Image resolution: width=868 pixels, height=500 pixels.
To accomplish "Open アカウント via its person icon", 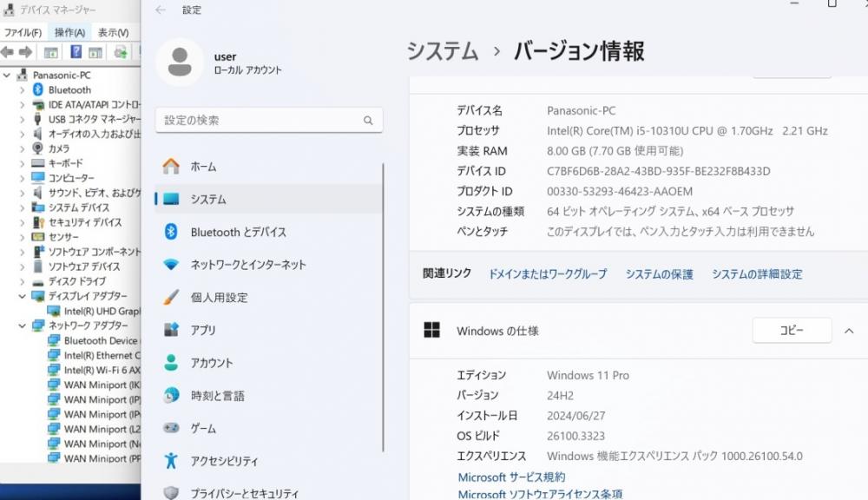I will 171,363.
